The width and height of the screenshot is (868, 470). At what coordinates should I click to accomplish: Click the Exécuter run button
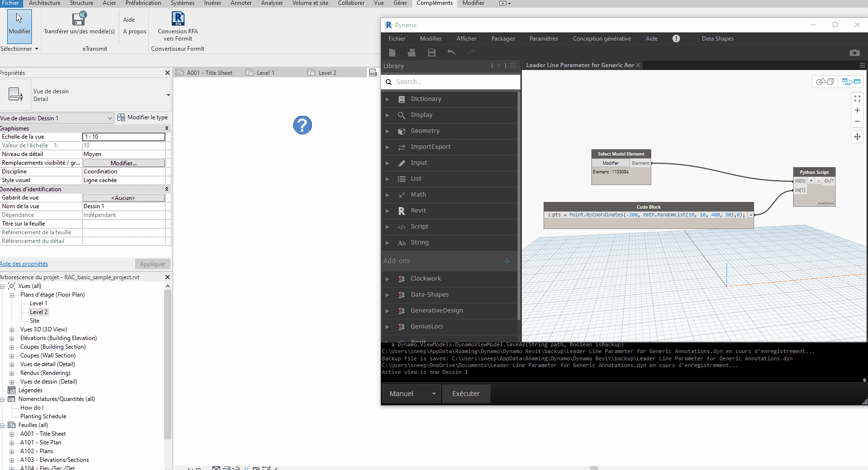[466, 394]
